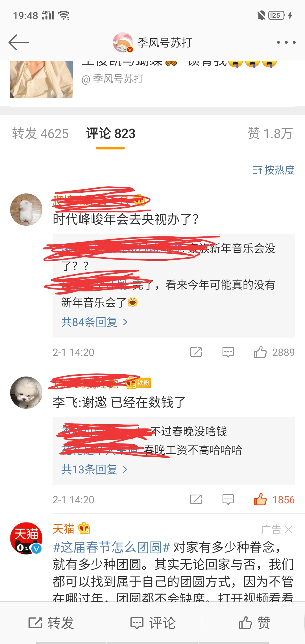Open the 天猫 advertiser avatar
305x644 pixels.
click(x=26, y=538)
